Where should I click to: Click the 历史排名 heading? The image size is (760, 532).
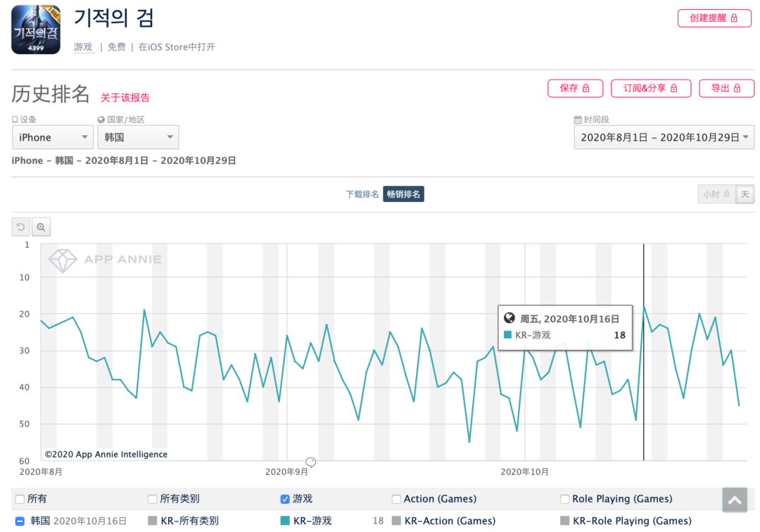point(51,94)
